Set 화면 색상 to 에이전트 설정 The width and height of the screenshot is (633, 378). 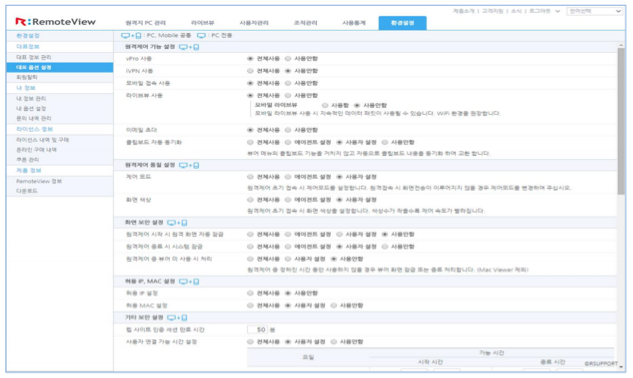(288, 200)
